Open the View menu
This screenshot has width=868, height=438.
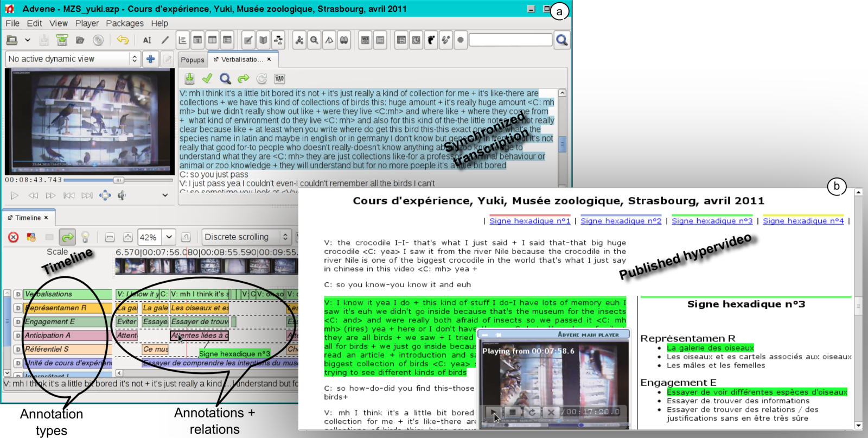pos(59,23)
